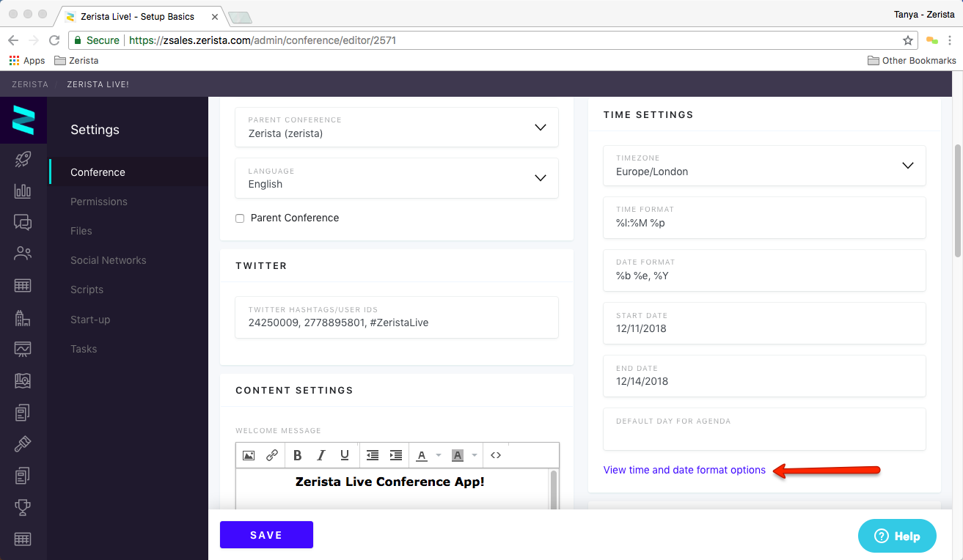Open the trophy sidebar icon
This screenshot has width=963, height=560.
click(x=23, y=506)
